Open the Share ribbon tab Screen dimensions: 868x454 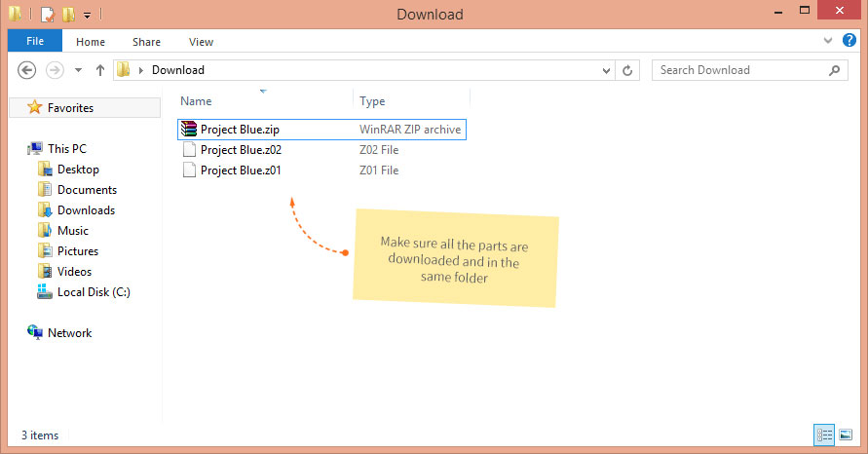[147, 42]
